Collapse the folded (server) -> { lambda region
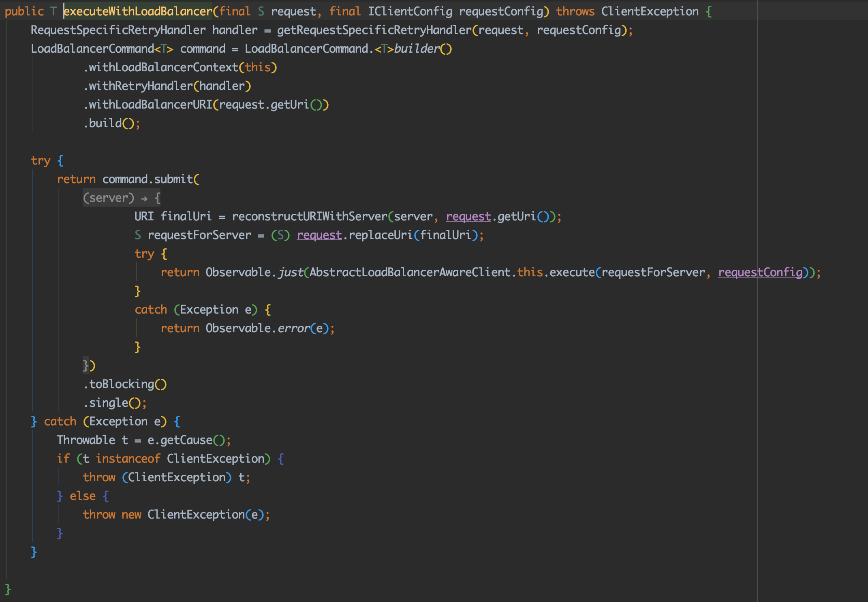The width and height of the screenshot is (868, 602). [122, 198]
